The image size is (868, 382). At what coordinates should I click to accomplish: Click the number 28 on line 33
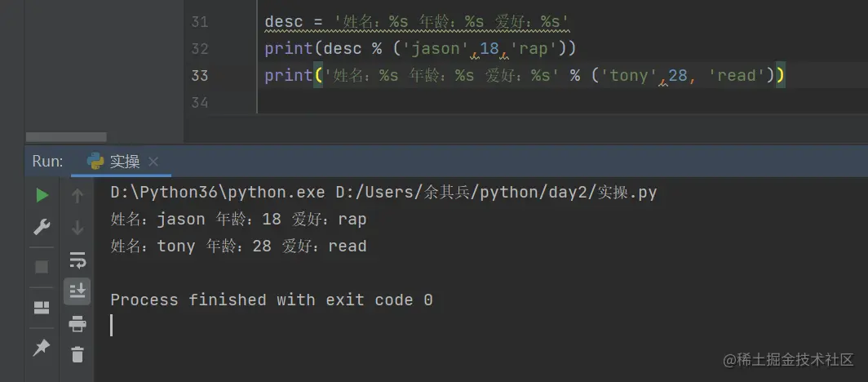678,75
